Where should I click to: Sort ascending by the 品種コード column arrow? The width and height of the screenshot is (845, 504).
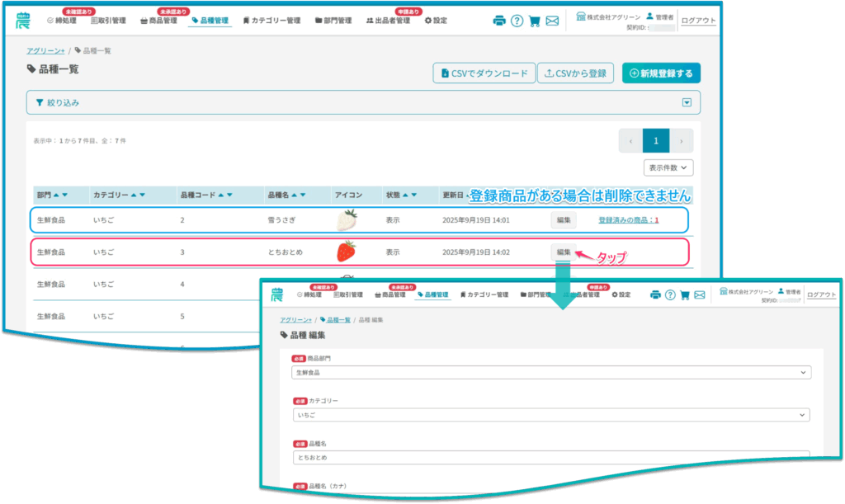tap(220, 195)
